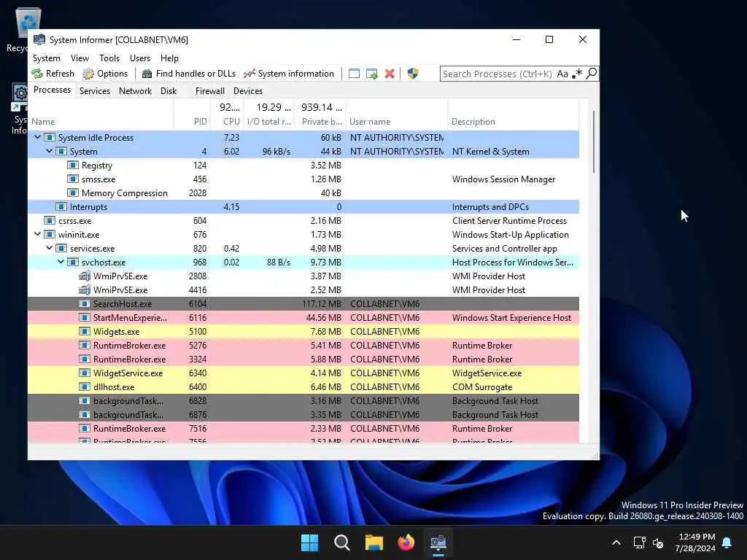
Task: Open System information window
Action: [289, 74]
